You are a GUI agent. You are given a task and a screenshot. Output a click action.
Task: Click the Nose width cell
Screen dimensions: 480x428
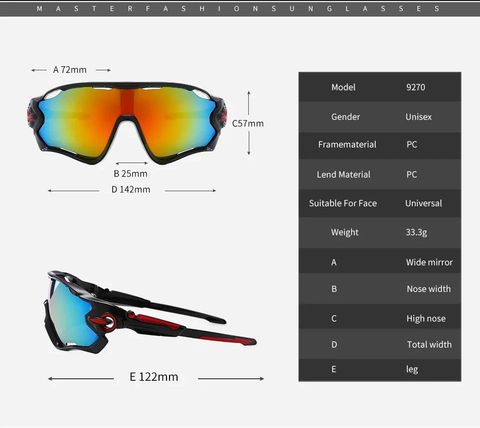point(429,289)
